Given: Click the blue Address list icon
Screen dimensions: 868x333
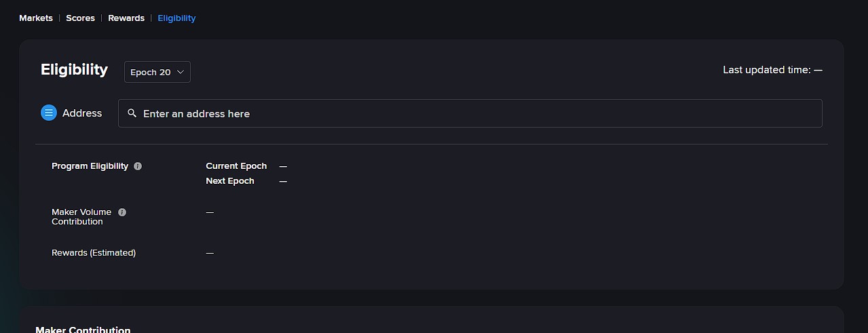Looking at the screenshot, I should [49, 113].
